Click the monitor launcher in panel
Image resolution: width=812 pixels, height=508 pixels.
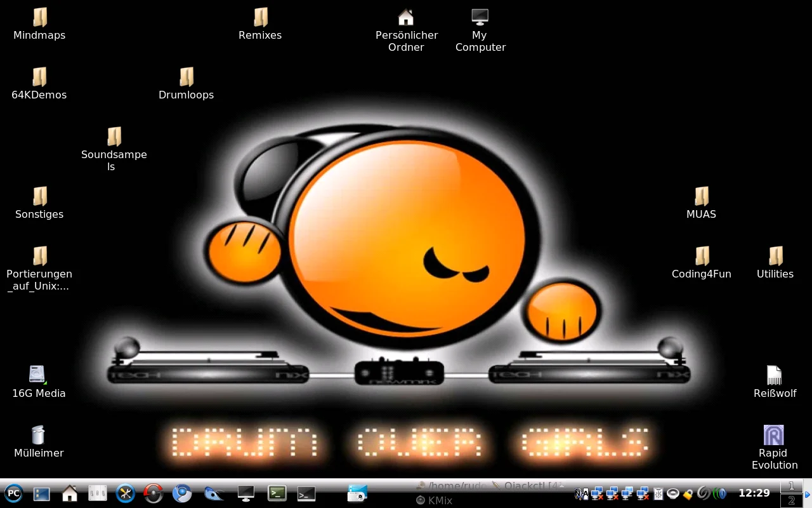[246, 493]
